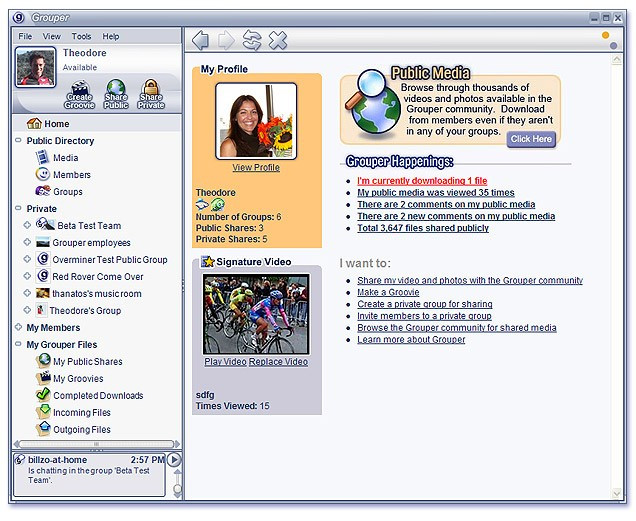Screen dimensions: 636x521
Task: Open the My Public Shares globe folder icon
Action: (x=43, y=361)
